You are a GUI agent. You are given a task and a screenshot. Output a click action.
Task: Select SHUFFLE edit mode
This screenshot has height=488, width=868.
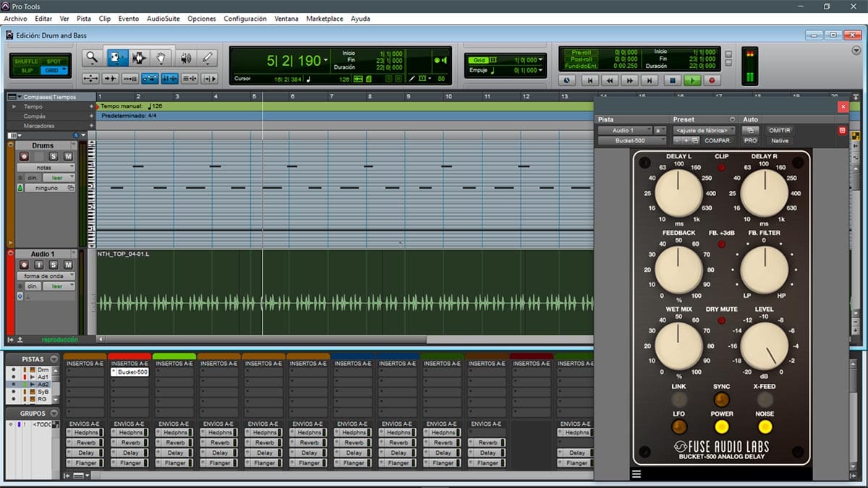[27, 61]
